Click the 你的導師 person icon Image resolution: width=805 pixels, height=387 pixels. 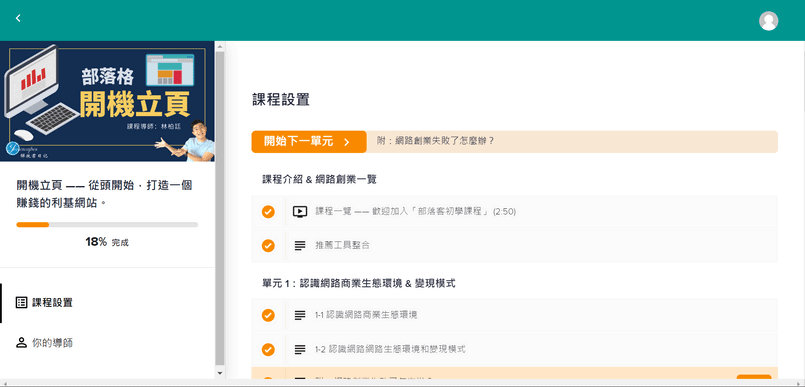pos(21,343)
